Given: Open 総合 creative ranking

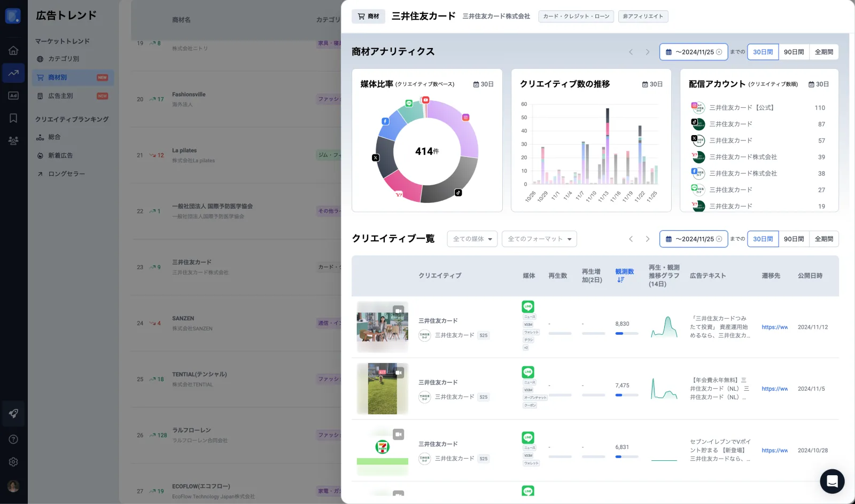Looking at the screenshot, I should pos(73,137).
